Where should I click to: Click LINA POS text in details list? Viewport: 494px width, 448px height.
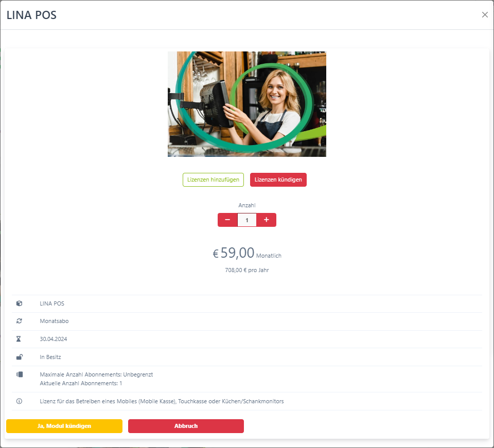(x=52, y=303)
